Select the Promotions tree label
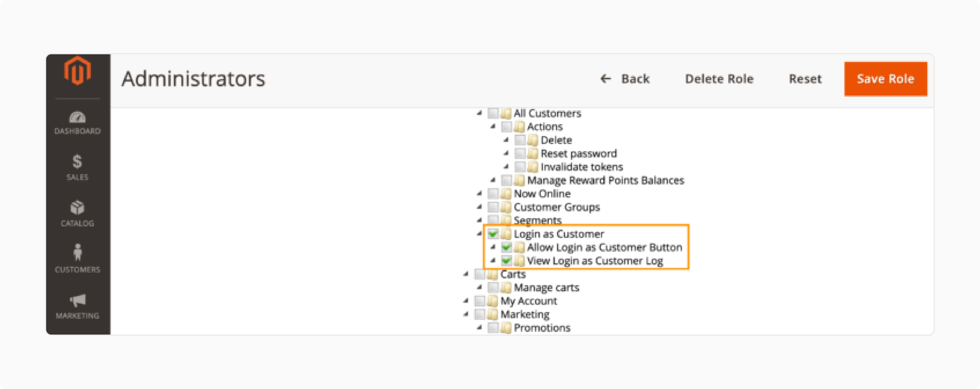Viewport: 980px width, 389px height. (x=542, y=328)
